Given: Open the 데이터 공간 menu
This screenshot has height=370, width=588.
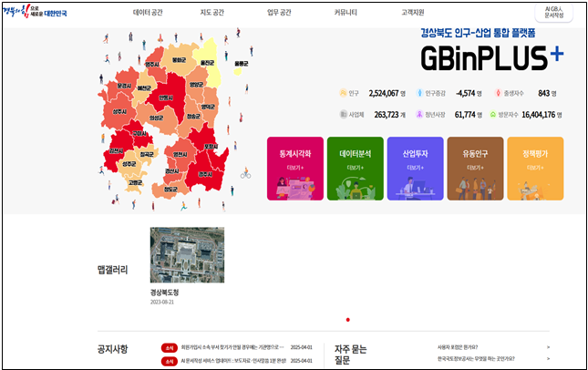Looking at the screenshot, I should pos(148,14).
